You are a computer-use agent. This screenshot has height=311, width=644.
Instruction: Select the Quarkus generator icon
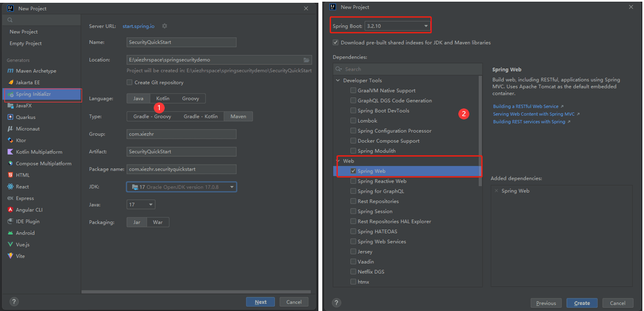(10, 117)
